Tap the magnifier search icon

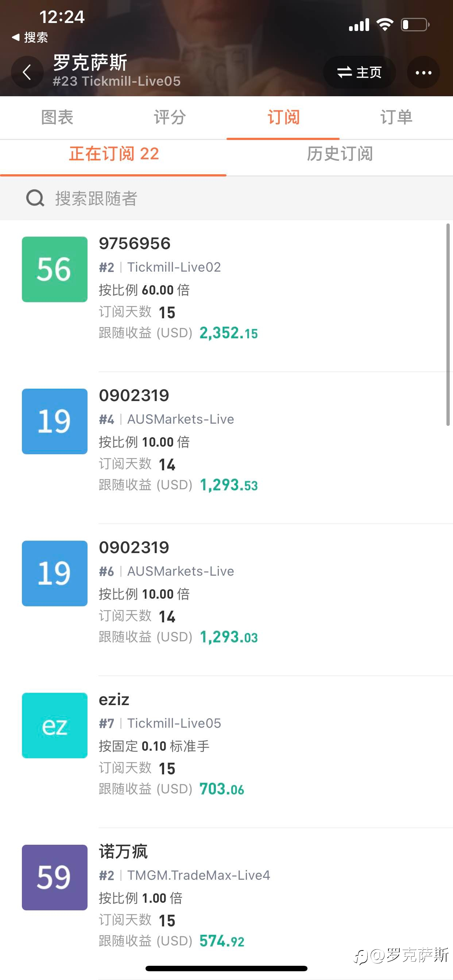(x=35, y=198)
